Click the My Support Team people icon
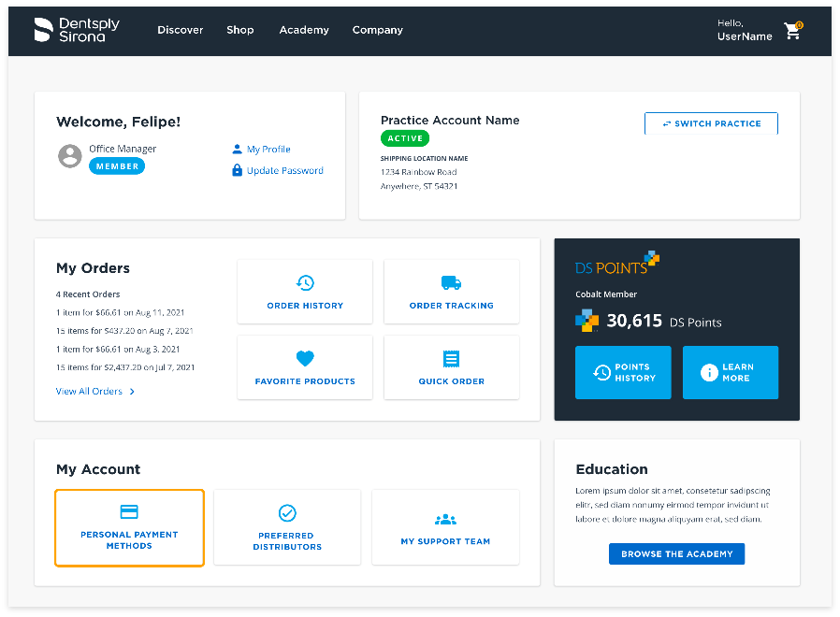Screen dimensions: 840x617 [x=445, y=519]
